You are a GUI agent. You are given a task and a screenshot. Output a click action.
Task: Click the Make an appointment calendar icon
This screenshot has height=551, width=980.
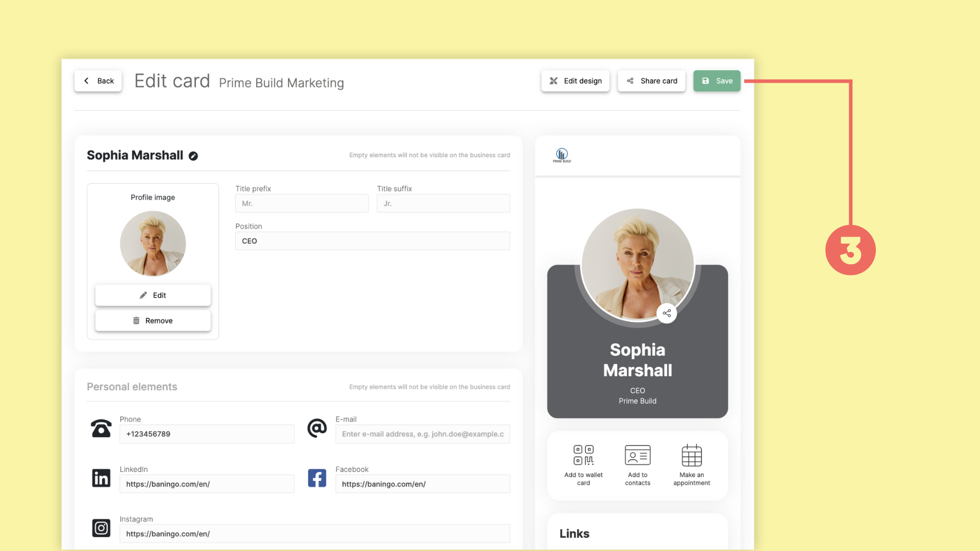(692, 455)
